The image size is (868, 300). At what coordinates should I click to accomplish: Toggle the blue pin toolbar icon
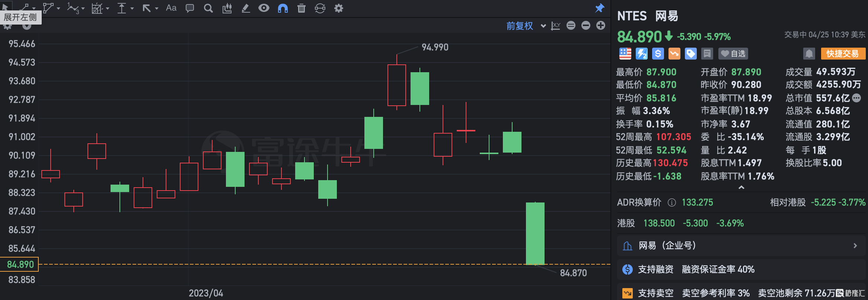(x=600, y=8)
